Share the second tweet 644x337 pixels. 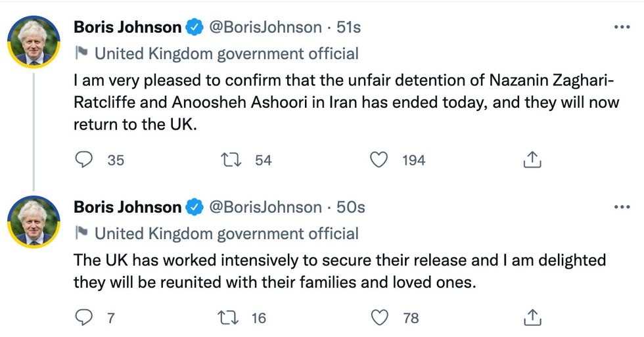coord(532,318)
